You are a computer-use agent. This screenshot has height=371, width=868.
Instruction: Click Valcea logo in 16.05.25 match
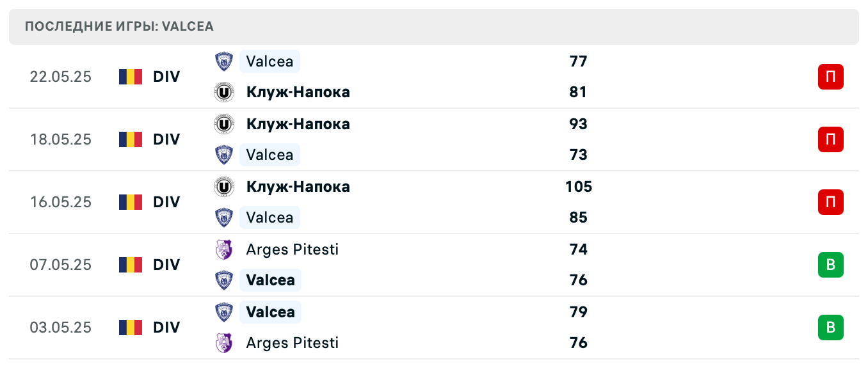223,217
